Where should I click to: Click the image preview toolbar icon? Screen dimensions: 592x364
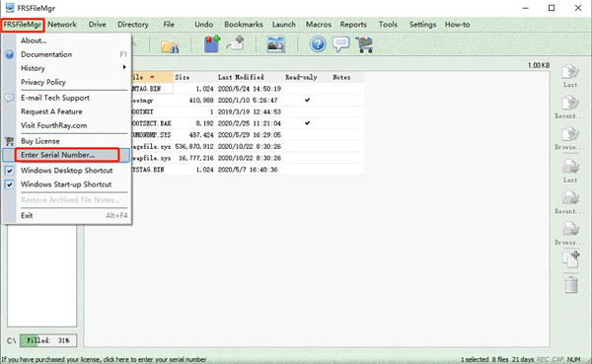(x=276, y=44)
